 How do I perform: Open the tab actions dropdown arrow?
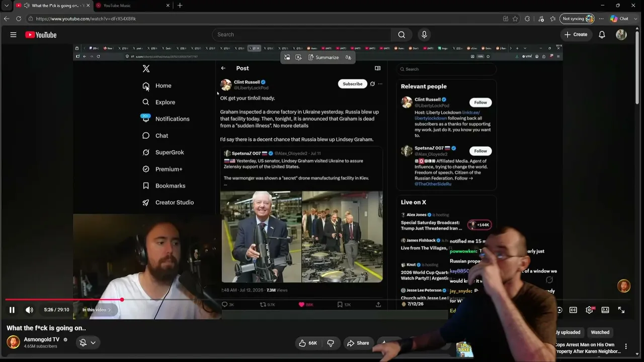coord(7,6)
